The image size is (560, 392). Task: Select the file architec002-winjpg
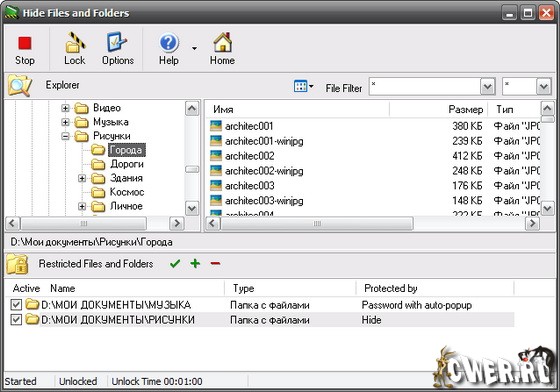click(264, 171)
